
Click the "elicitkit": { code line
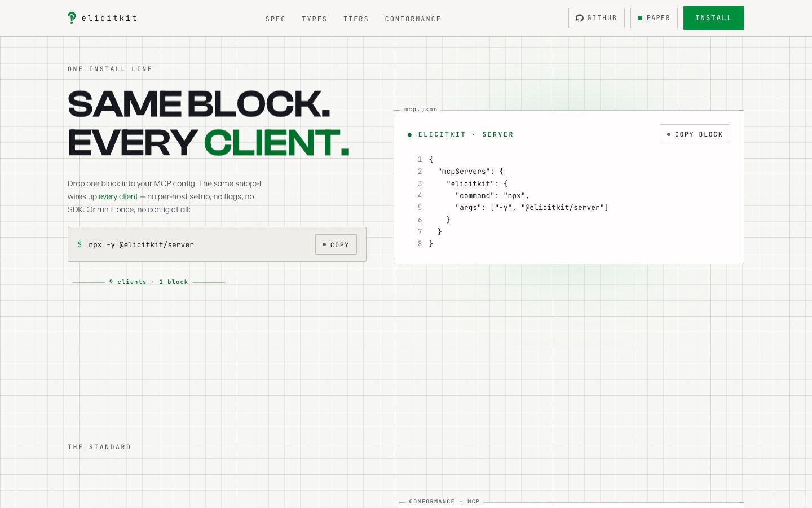coord(477,184)
